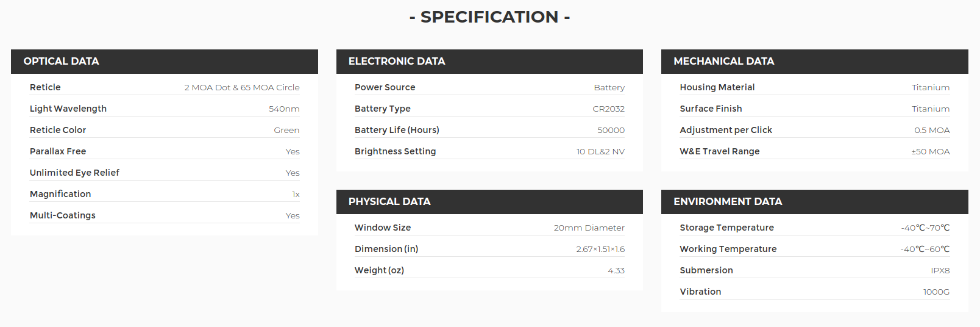Click the 2 MOA Dot & 65 MOA Circle value
This screenshot has height=327, width=980.
[242, 88]
